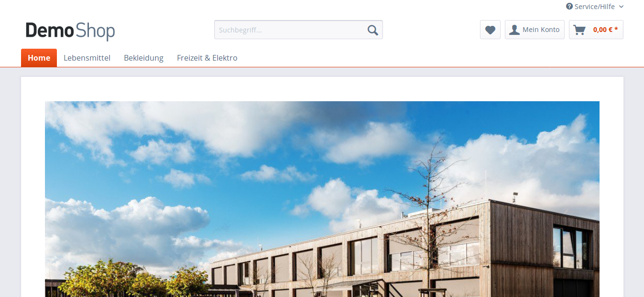
Task: Open the Freizeit & Elektro category
Action: (207, 58)
